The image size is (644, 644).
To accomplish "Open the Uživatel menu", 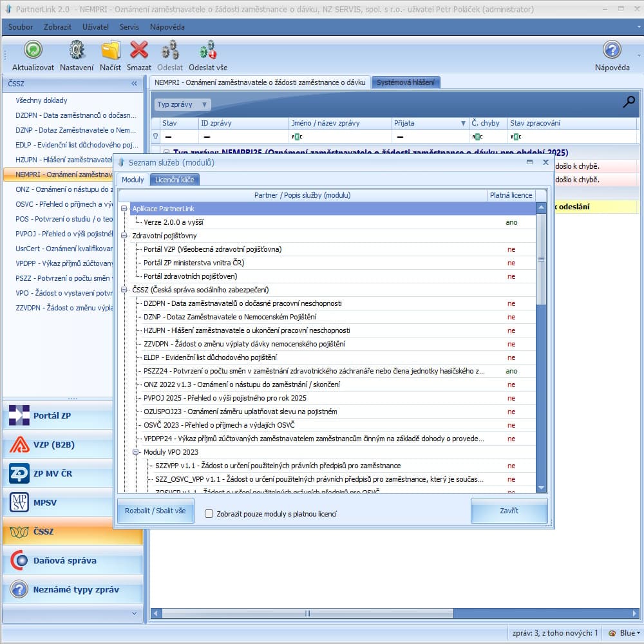I will point(95,26).
